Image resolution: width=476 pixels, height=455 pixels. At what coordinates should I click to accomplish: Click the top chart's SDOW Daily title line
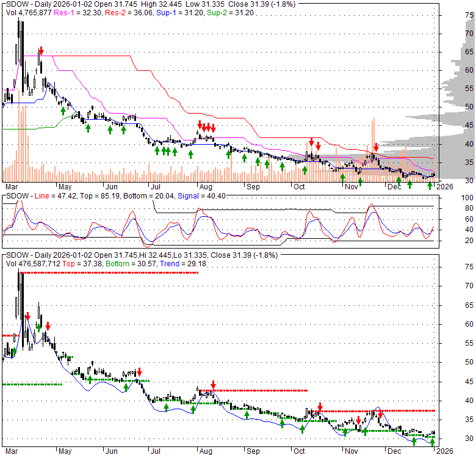151,4
